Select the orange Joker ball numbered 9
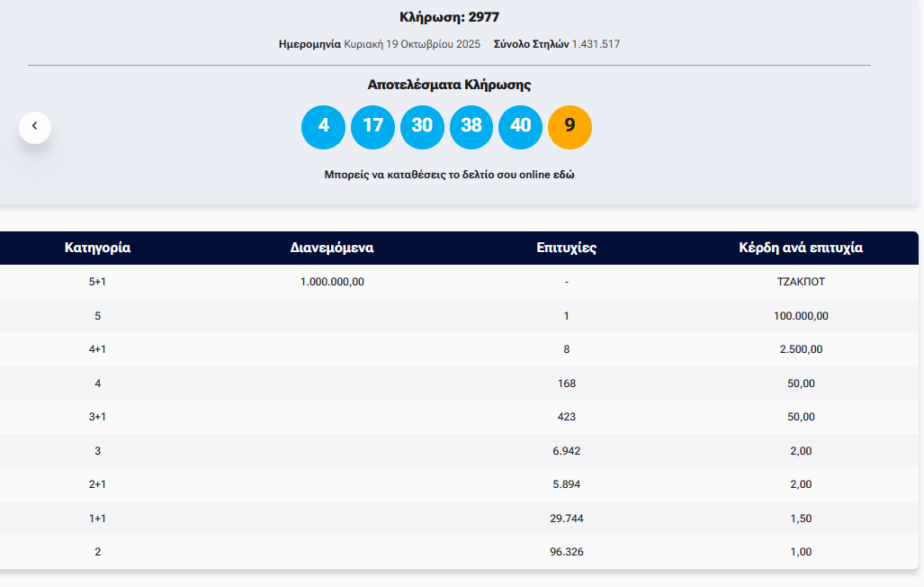 tap(570, 127)
